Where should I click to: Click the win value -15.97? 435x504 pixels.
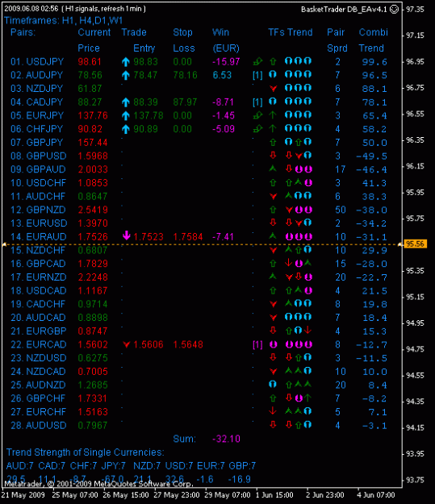click(226, 62)
